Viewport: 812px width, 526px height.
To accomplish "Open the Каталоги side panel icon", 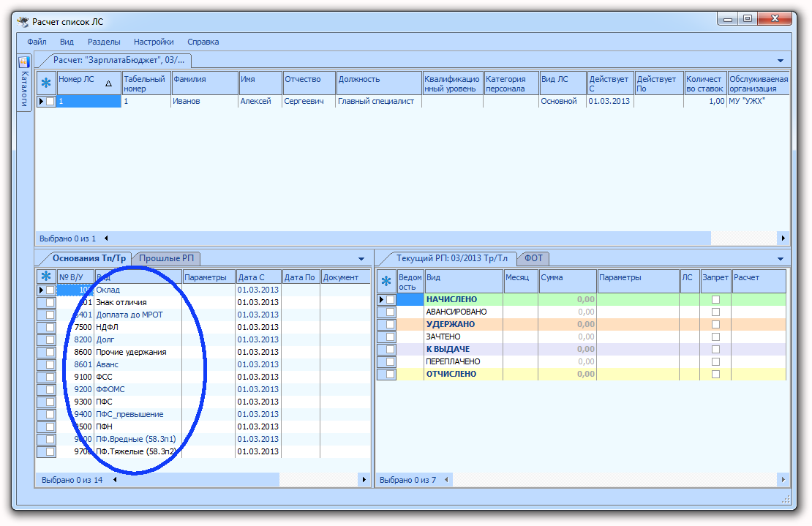I will click(24, 63).
